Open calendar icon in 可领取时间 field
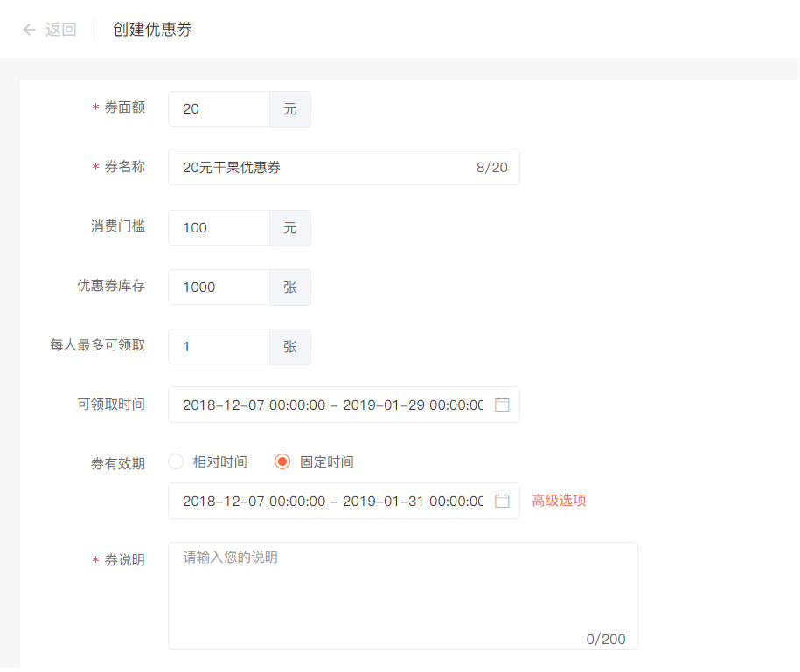 pos(502,405)
